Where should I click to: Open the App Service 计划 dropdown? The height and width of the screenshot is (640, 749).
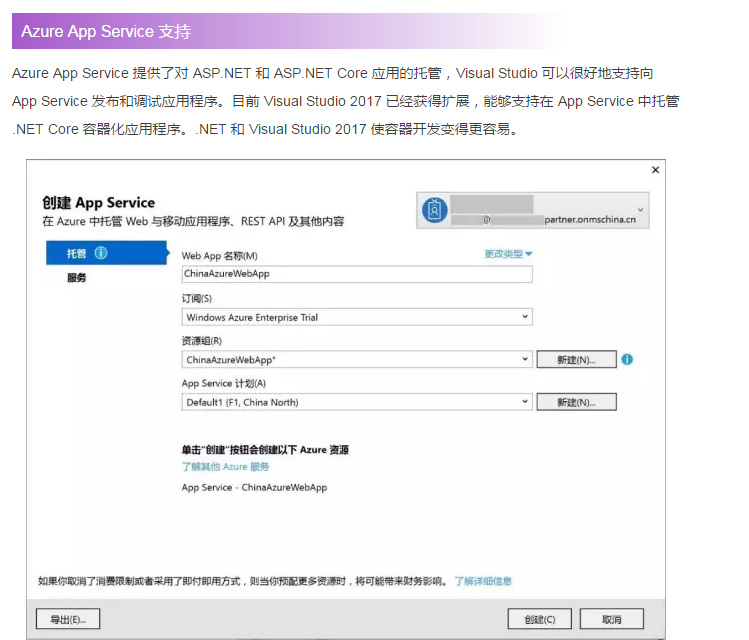point(357,402)
